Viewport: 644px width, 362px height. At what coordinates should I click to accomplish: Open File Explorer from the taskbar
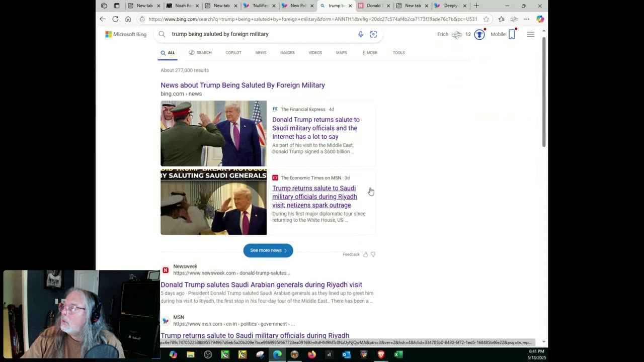[x=190, y=354]
